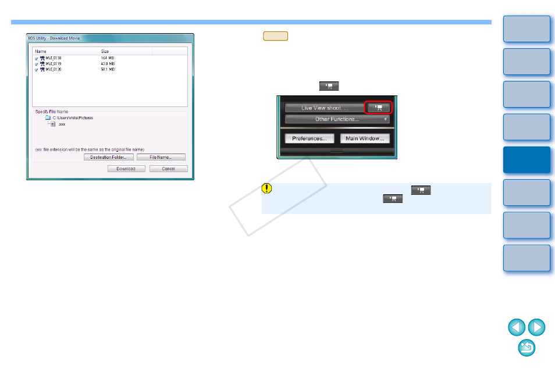Viewport: 555px width, 392px height.
Task: Open the Destination Folder... dialog
Action: click(108, 157)
